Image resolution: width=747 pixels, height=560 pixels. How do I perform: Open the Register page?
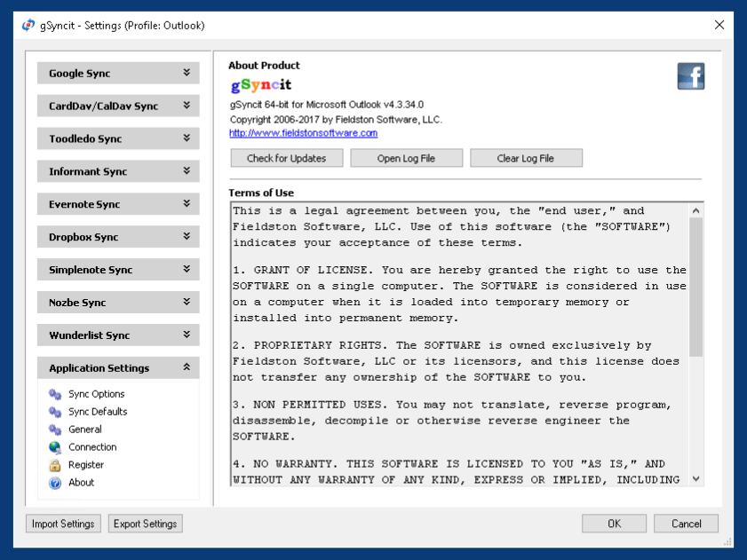[x=86, y=465]
